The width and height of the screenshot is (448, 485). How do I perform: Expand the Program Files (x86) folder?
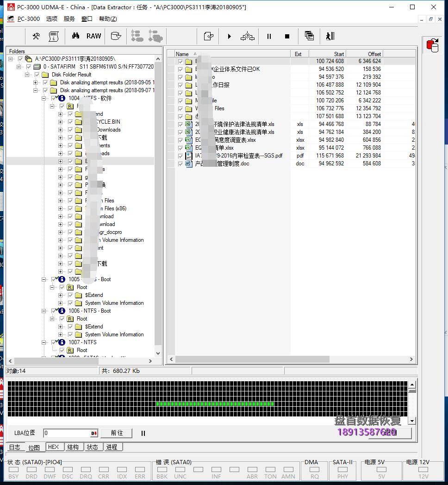coord(61,208)
